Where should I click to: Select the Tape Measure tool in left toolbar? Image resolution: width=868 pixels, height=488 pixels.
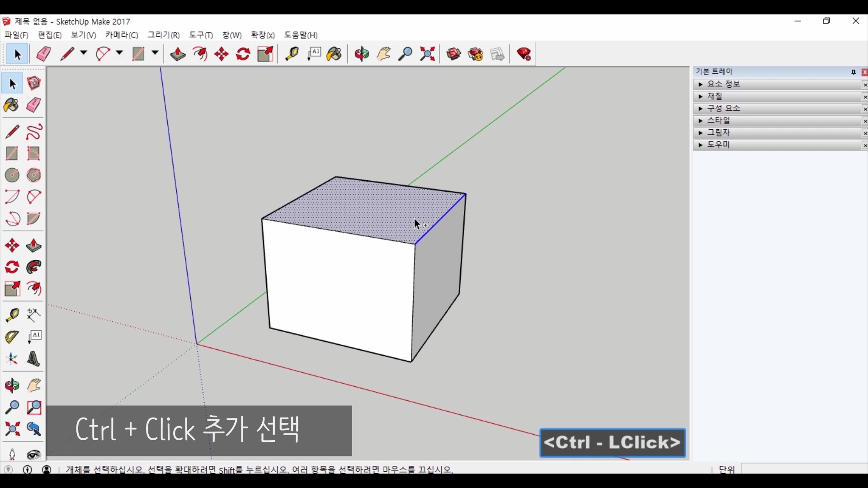pos(12,315)
